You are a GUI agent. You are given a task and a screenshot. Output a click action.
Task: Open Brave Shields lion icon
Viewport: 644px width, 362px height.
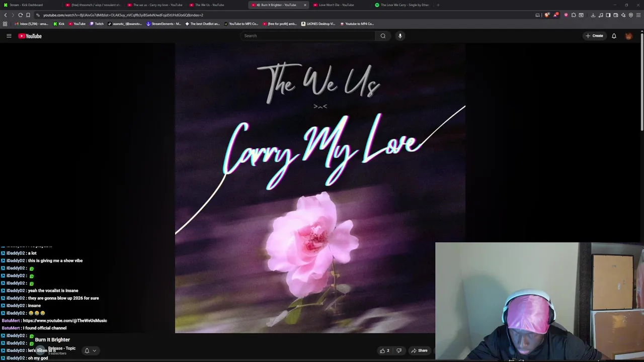pos(547,15)
